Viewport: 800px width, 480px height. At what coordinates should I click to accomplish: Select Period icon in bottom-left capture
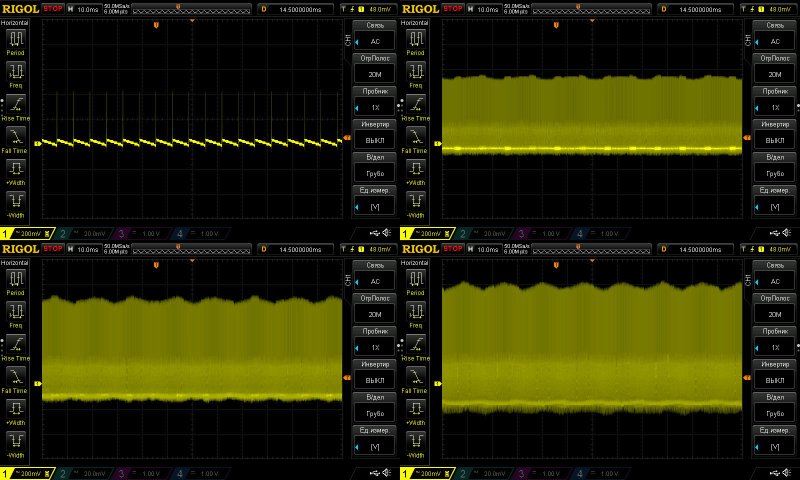[x=16, y=279]
